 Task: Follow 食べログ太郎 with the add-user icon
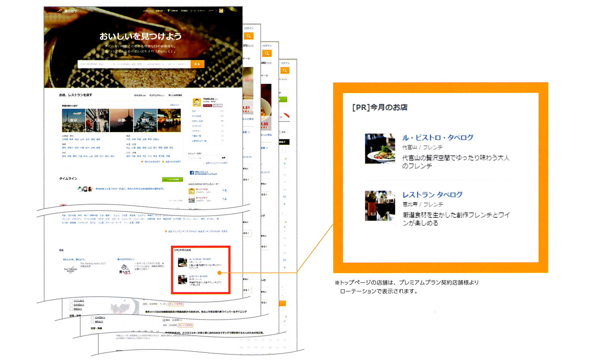225,190
